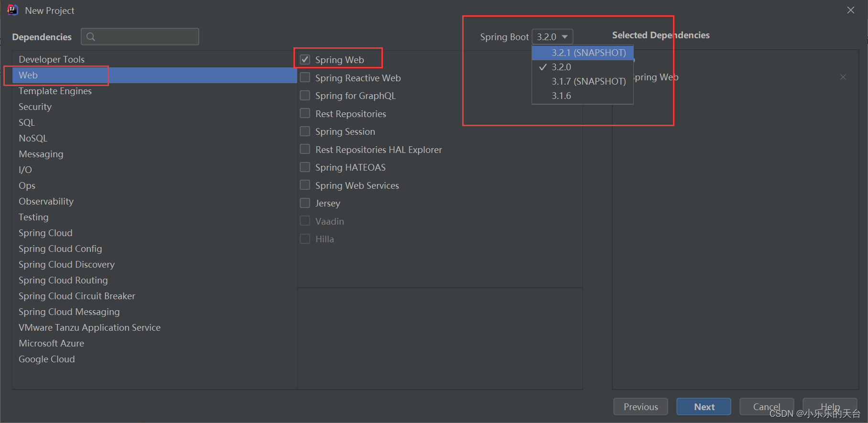Choose the Google Cloud category

(x=154, y=359)
